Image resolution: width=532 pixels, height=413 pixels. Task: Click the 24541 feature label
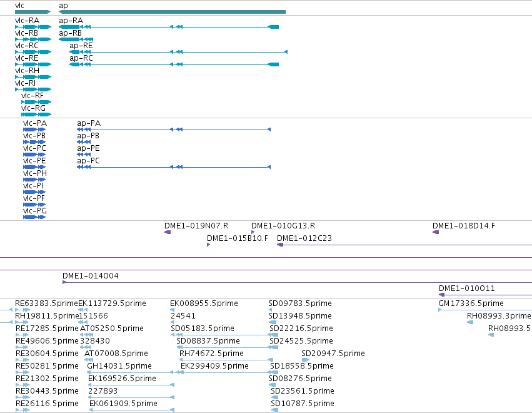(183, 316)
